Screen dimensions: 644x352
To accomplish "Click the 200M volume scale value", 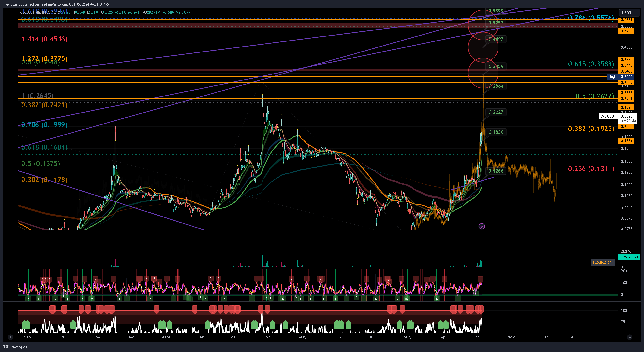I will click(626, 251).
